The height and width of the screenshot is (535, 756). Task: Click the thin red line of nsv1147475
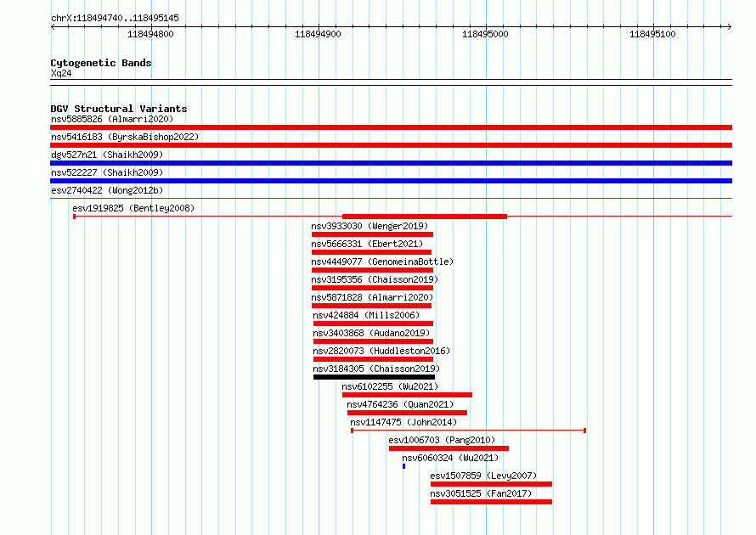point(469,431)
